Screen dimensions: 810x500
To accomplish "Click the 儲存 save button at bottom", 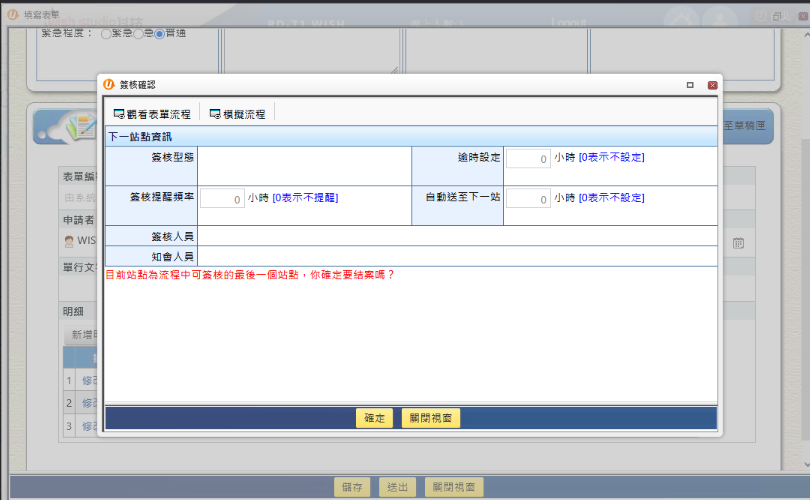I will tap(352, 487).
